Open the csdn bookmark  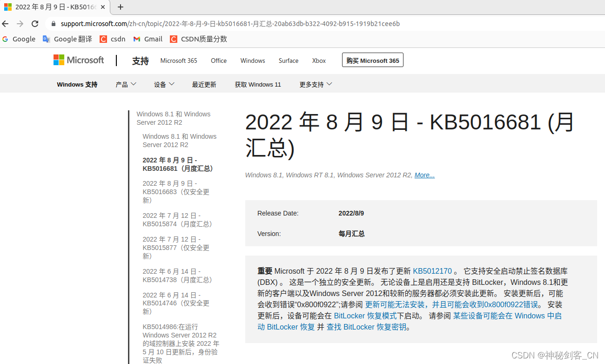pos(113,39)
